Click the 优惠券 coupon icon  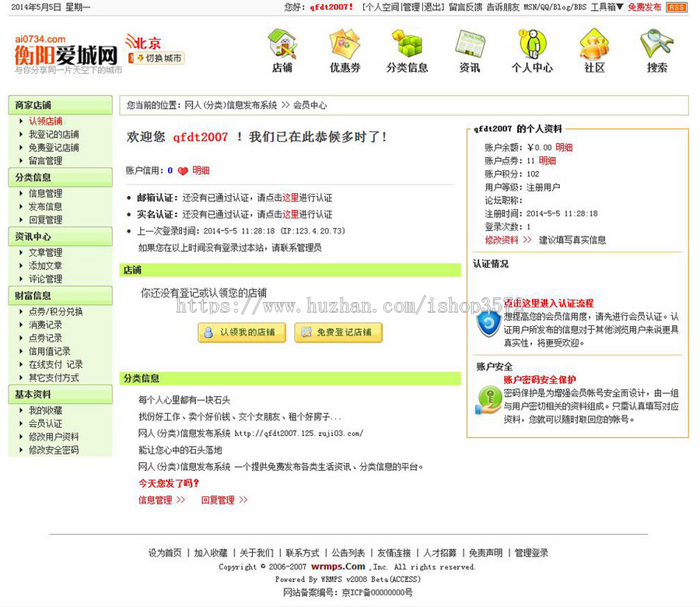pos(345,47)
